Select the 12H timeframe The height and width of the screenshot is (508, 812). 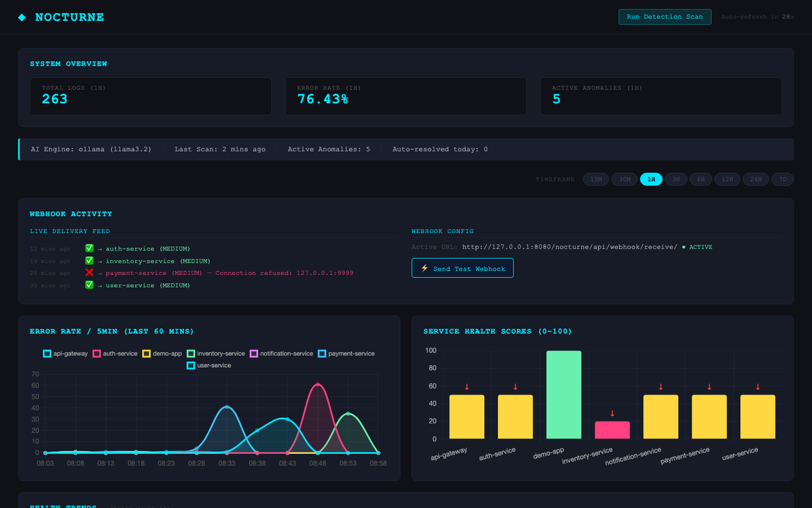click(x=727, y=179)
